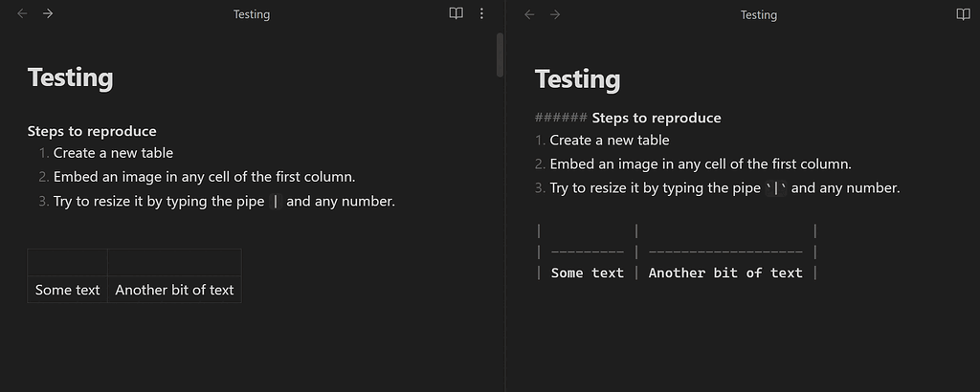Click the Testing heading in the right pane
Image resolution: width=980 pixels, height=392 pixels.
pyautogui.click(x=577, y=79)
